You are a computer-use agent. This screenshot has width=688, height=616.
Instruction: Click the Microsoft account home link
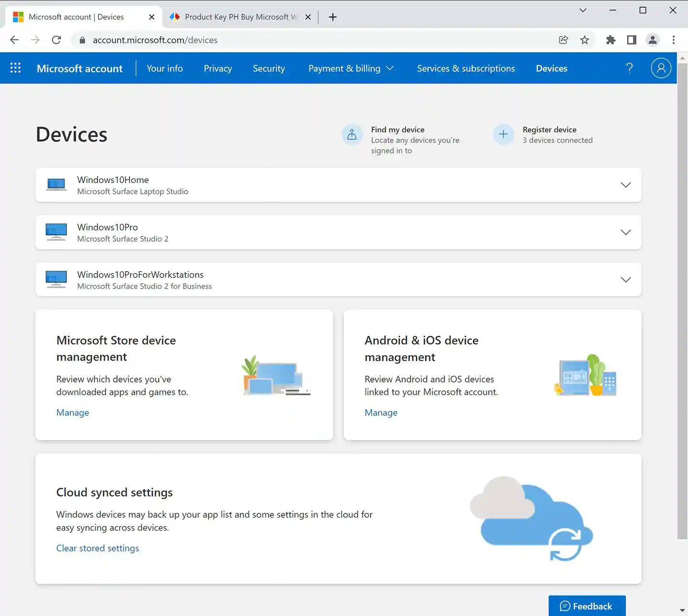click(80, 68)
